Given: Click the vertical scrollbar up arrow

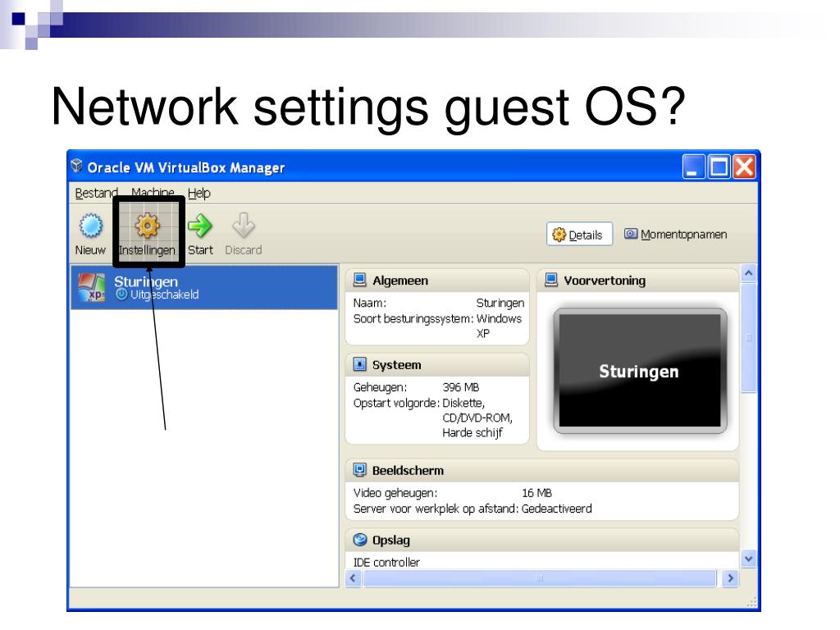Looking at the screenshot, I should coord(748,273).
